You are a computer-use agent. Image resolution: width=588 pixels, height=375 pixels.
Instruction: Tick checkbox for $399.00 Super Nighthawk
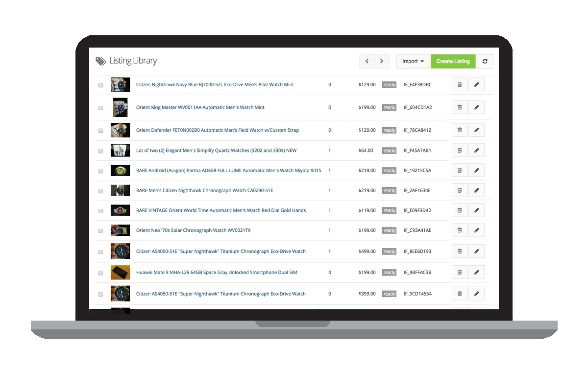(100, 294)
